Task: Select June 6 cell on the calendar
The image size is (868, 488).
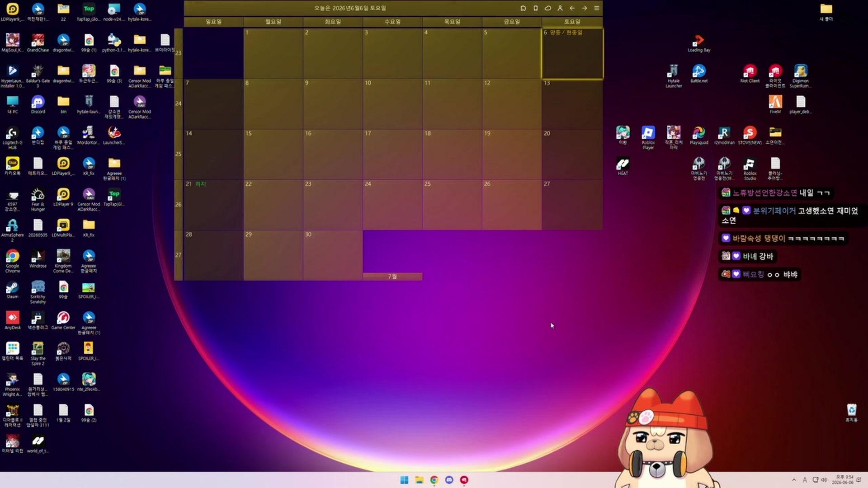Action: tap(572, 53)
